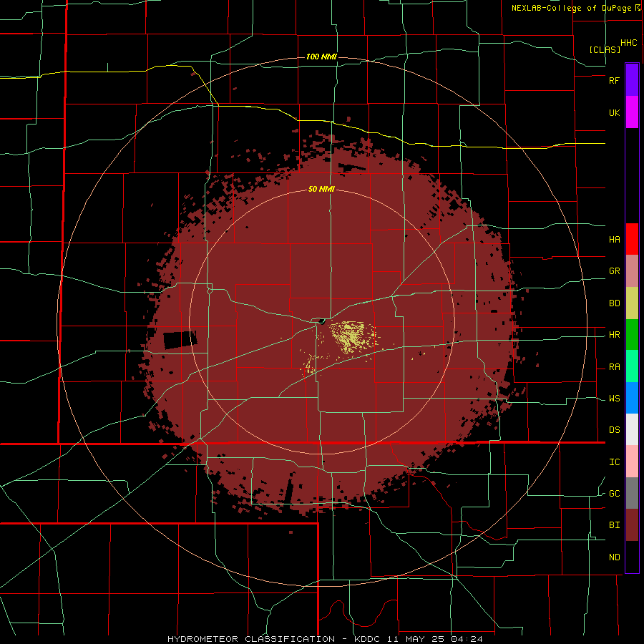This screenshot has width=644, height=644.
Task: Click the HR legend label
Action: coord(614,335)
